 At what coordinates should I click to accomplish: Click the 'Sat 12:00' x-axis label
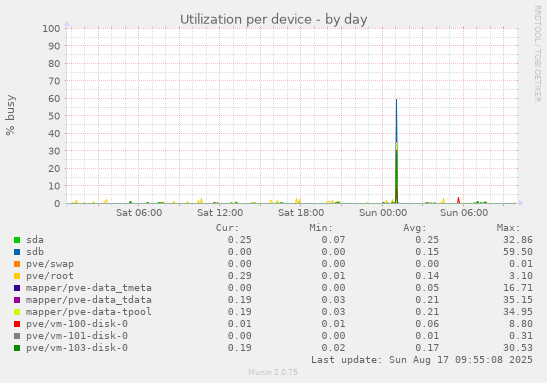pyautogui.click(x=220, y=213)
